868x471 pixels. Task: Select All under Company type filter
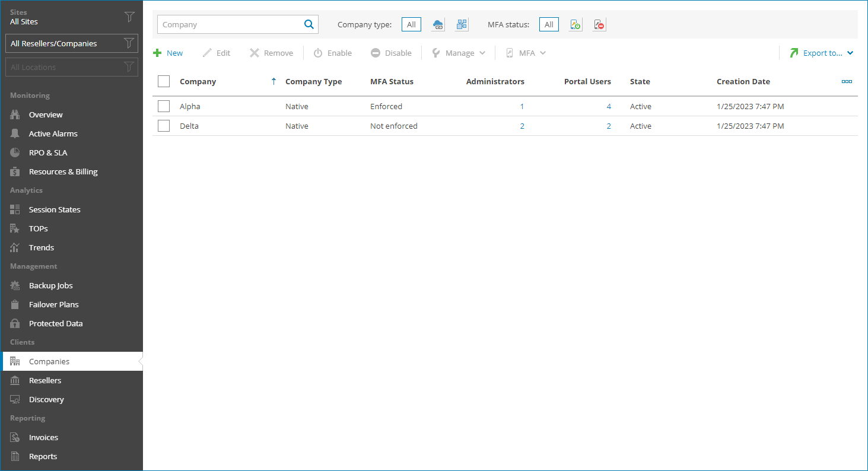pos(411,24)
